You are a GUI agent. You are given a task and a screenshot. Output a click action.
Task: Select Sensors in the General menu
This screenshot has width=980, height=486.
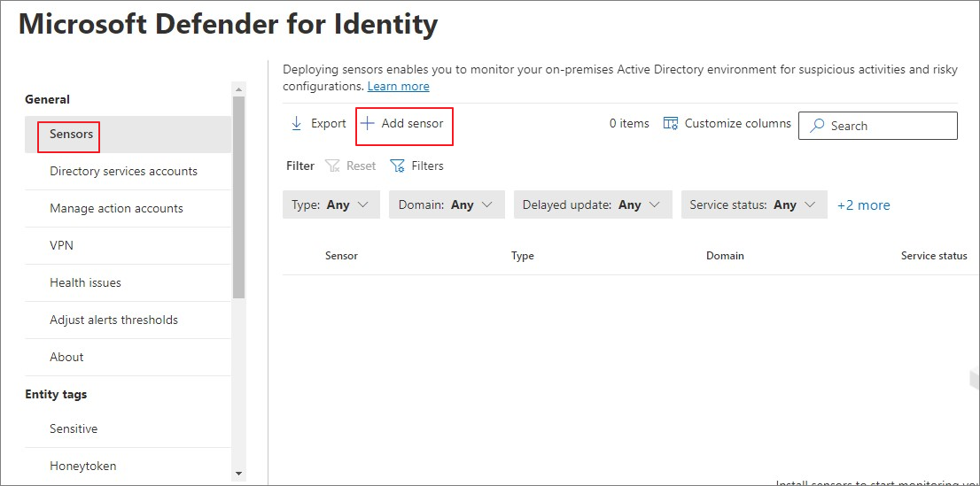(x=128, y=135)
